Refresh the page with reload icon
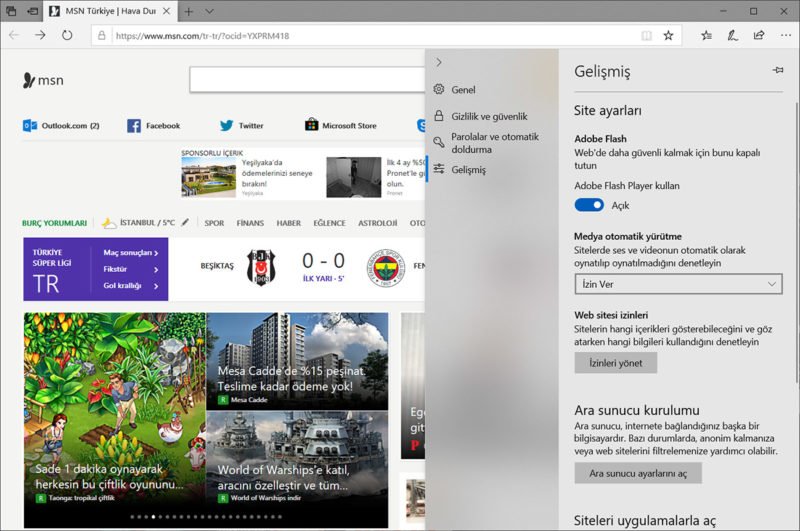This screenshot has height=531, width=800. pyautogui.click(x=67, y=35)
